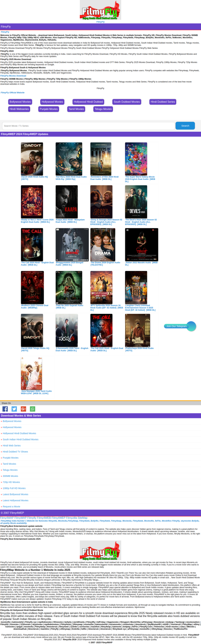
Task: Open The Call 2025 Hindi - English poster
Action: pos(102,330)
